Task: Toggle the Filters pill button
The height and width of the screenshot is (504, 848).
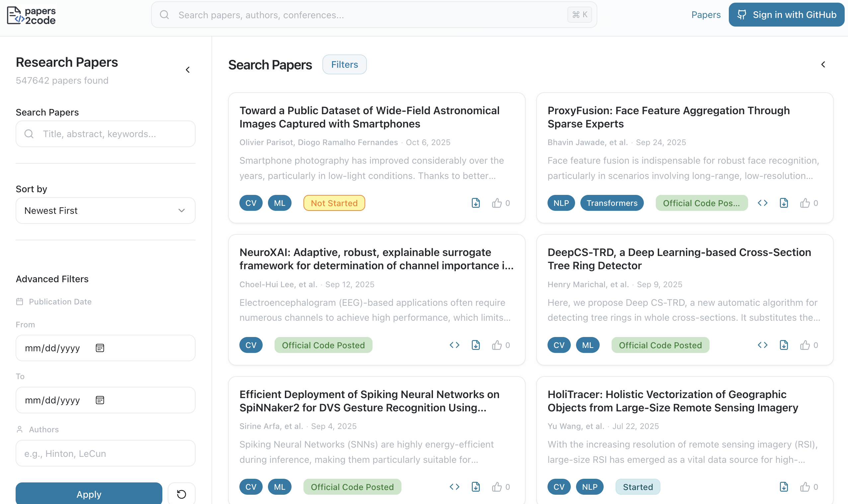Action: pos(344,64)
